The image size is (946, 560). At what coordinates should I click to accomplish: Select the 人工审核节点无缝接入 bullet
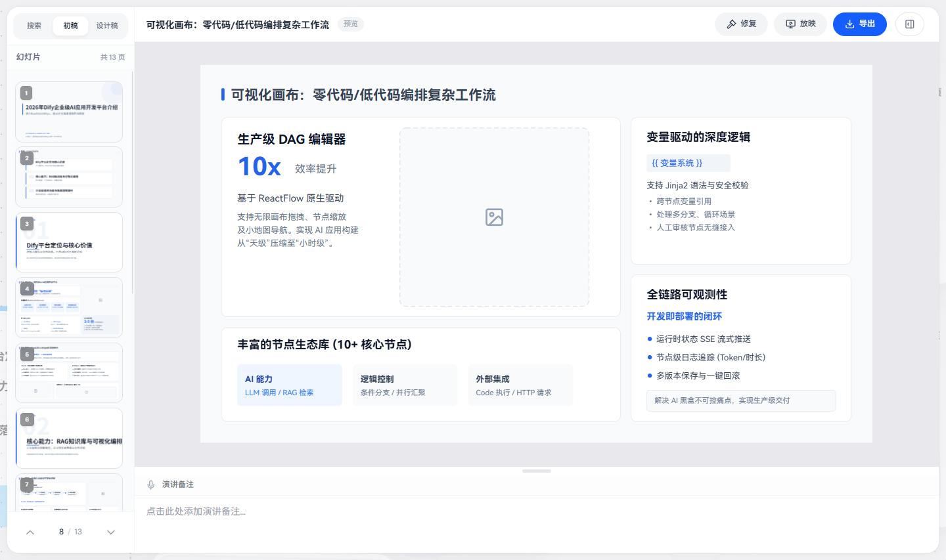(696, 228)
